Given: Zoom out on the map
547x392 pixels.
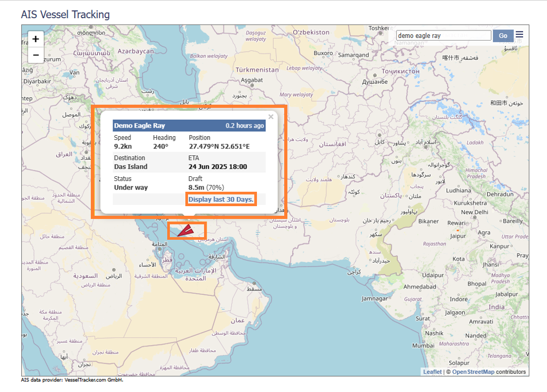Looking at the screenshot, I should pyautogui.click(x=36, y=54).
